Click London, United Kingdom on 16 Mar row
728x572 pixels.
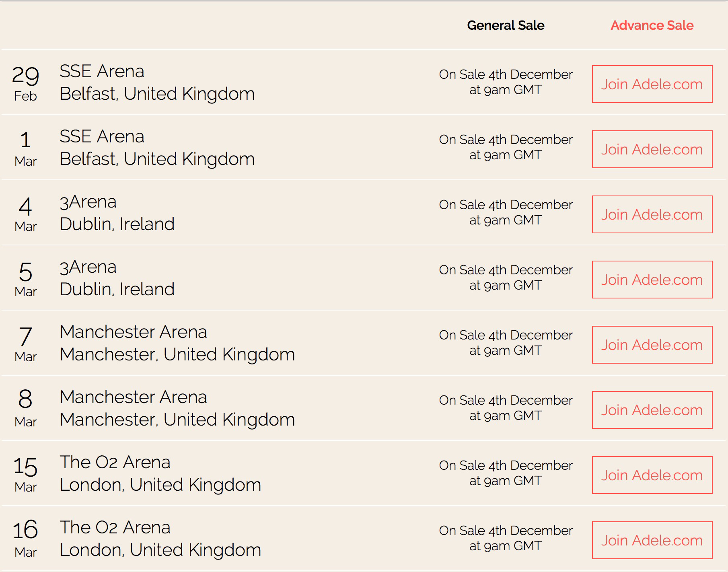click(160, 550)
